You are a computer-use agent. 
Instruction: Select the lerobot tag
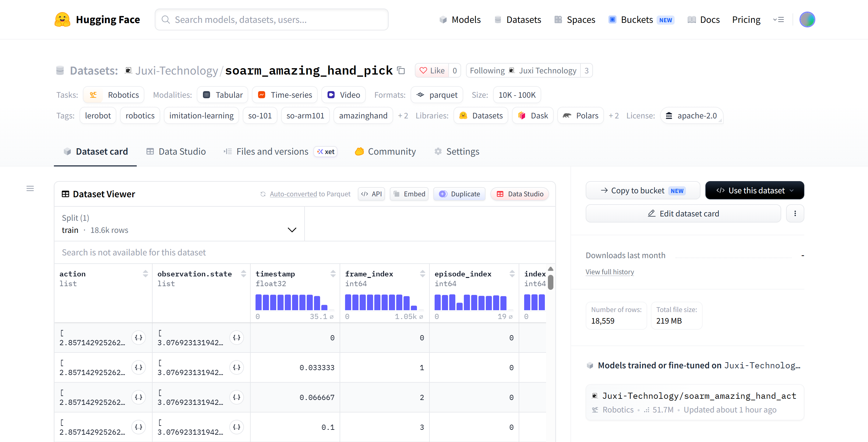pos(98,116)
